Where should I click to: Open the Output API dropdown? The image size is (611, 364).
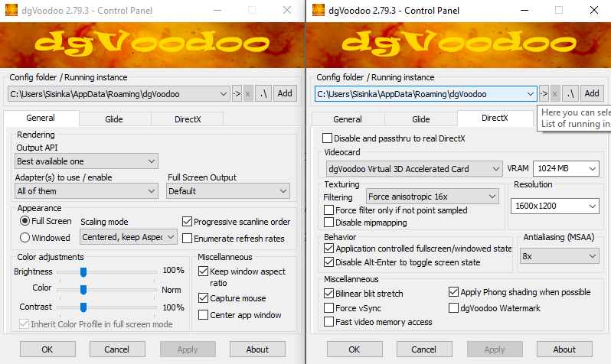click(x=87, y=161)
